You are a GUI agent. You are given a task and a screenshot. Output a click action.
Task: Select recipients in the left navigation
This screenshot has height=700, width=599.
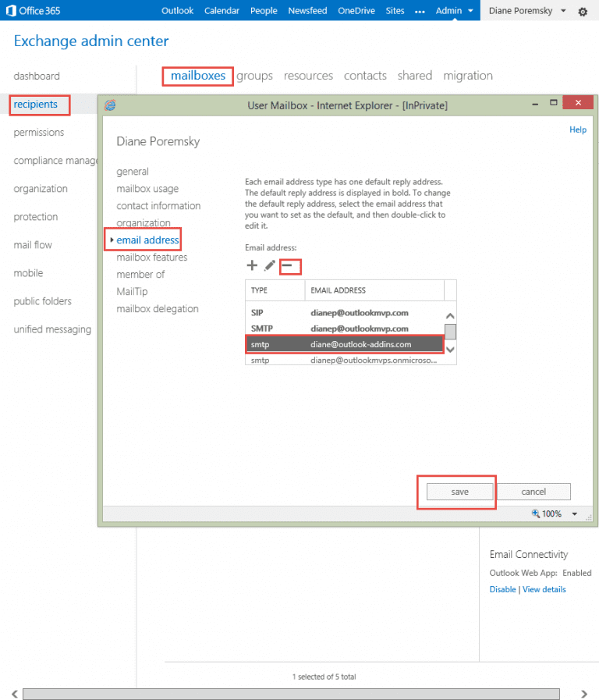click(x=36, y=105)
